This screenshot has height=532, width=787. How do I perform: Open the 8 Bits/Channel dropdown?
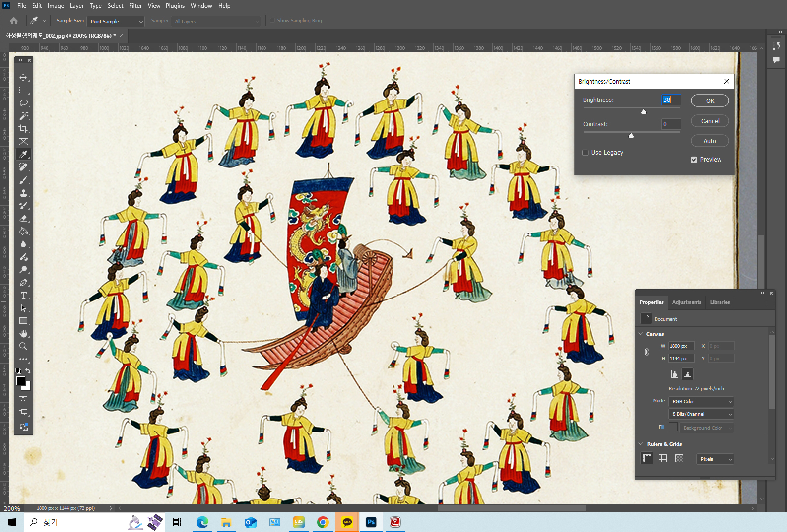(701, 414)
